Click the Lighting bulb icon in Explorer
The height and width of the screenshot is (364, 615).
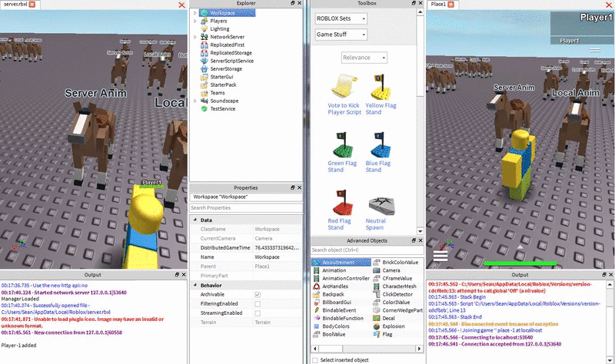(204, 29)
